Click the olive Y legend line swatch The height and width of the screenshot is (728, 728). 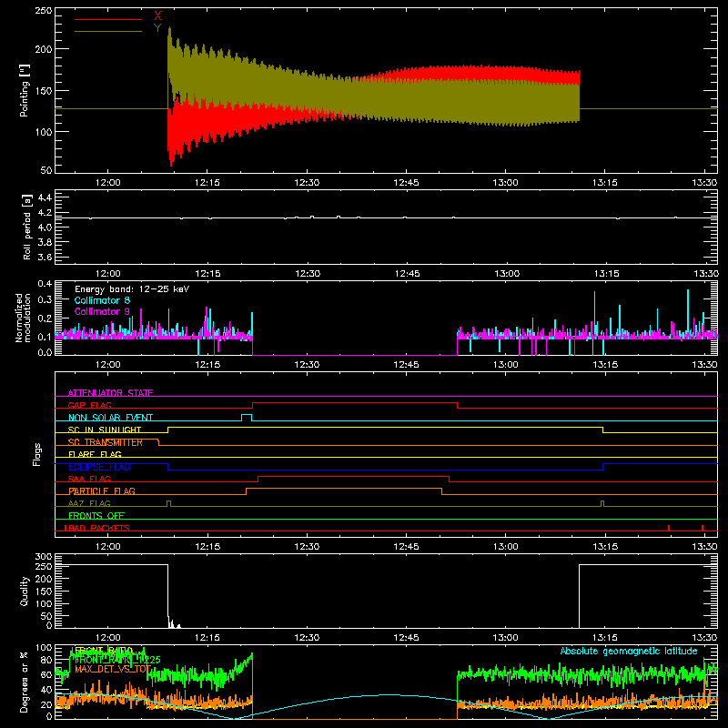pos(108,32)
